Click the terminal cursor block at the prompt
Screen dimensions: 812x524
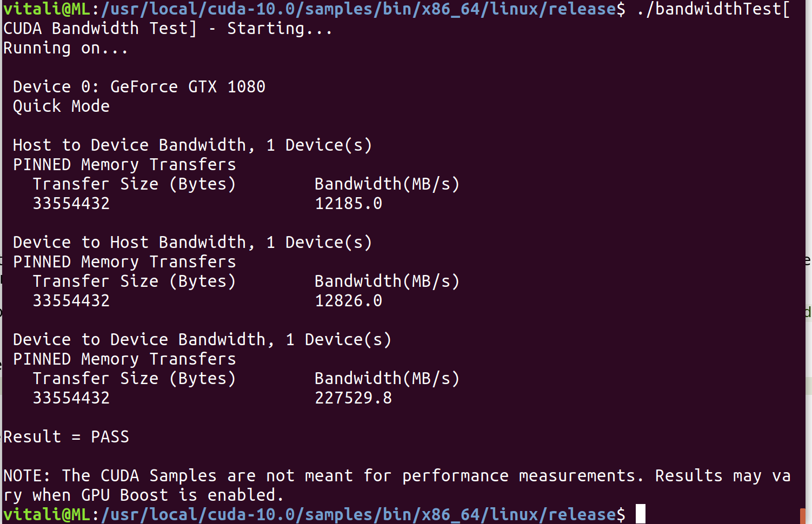click(641, 514)
